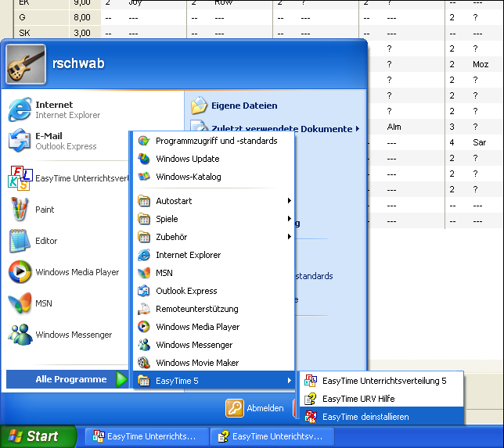Click EasyTime deinstallieren uninstall entry
The height and width of the screenshot is (448, 504).
tap(365, 417)
